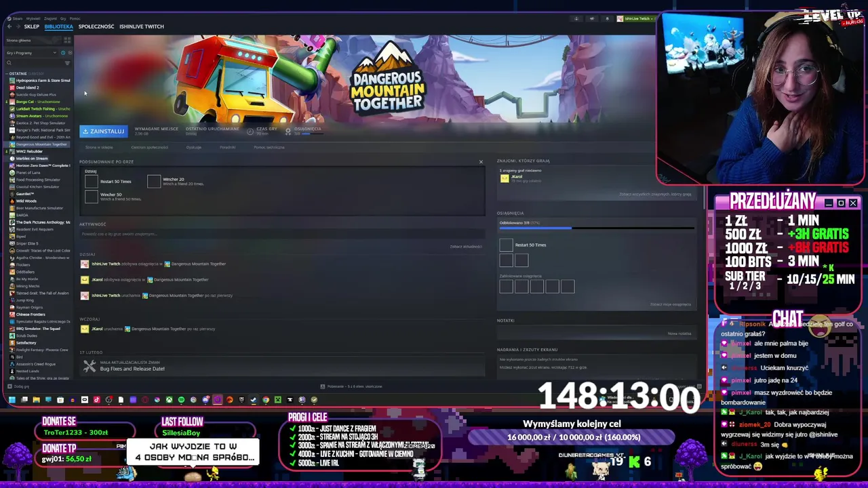Expand the Gry i Programy dropdown
The width and height of the screenshot is (868, 488).
point(31,53)
